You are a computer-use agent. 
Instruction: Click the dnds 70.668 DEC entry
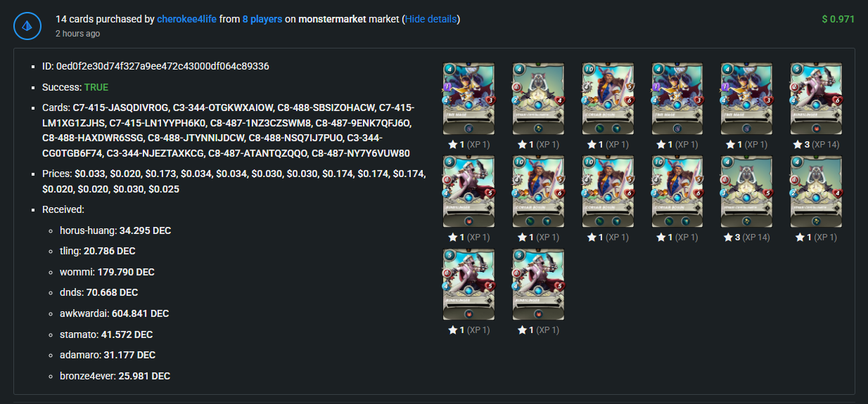point(98,292)
